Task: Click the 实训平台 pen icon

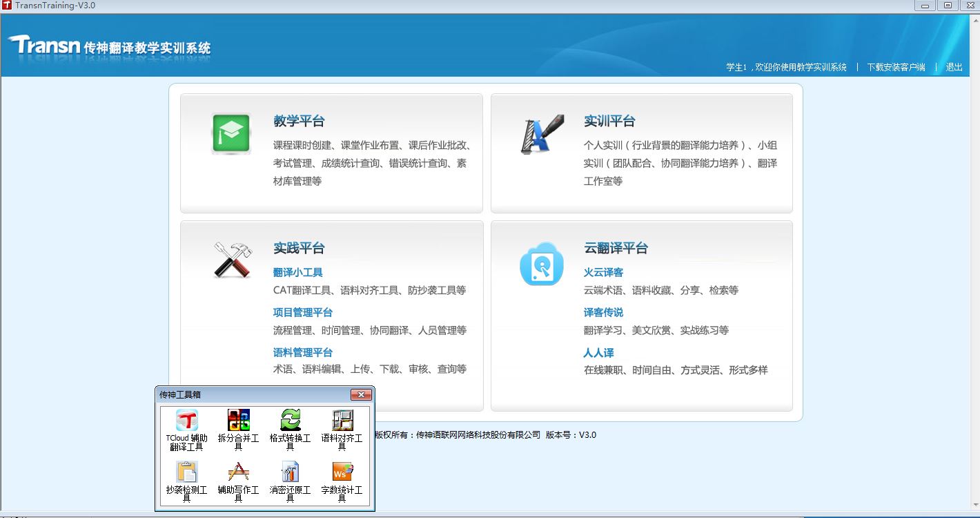Action: click(542, 134)
